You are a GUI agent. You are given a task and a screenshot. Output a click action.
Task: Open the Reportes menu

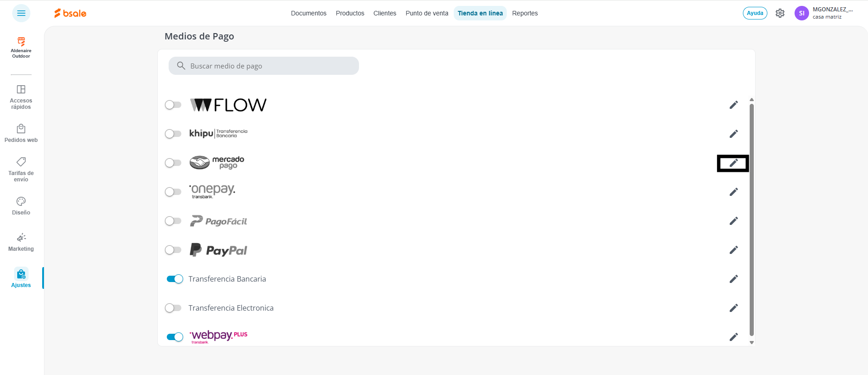tap(525, 13)
